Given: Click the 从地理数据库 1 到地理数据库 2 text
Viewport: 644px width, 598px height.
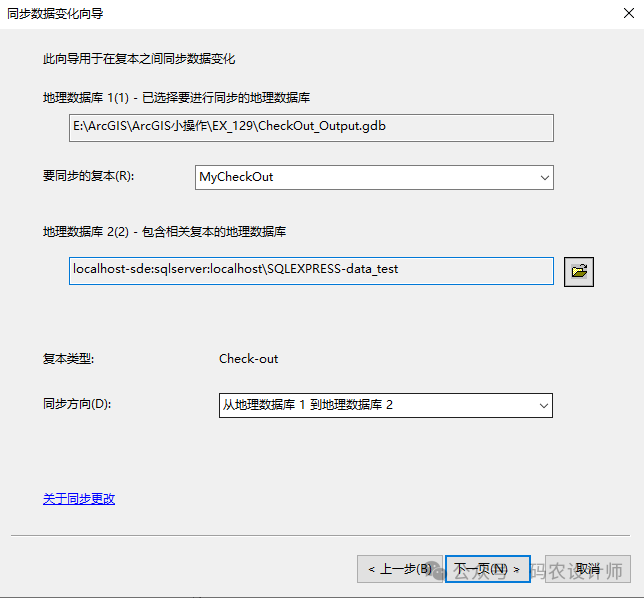Looking at the screenshot, I should pos(308,405).
